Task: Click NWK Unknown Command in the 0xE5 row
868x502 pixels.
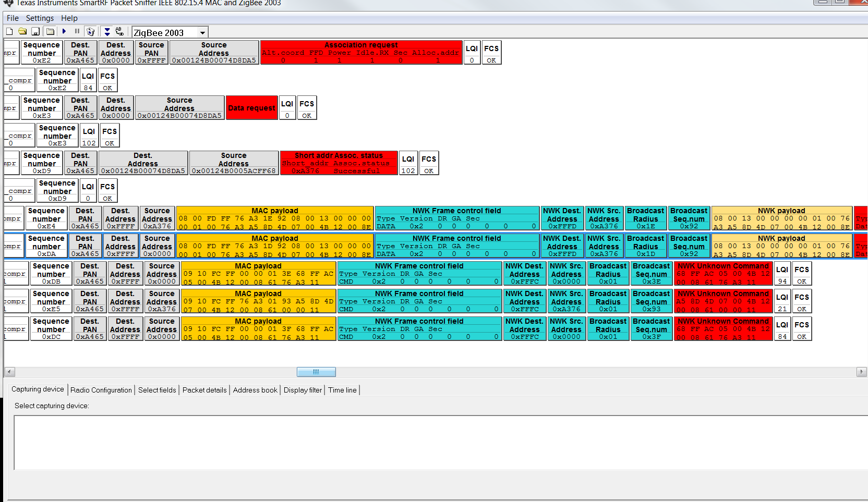Action: 723,301
